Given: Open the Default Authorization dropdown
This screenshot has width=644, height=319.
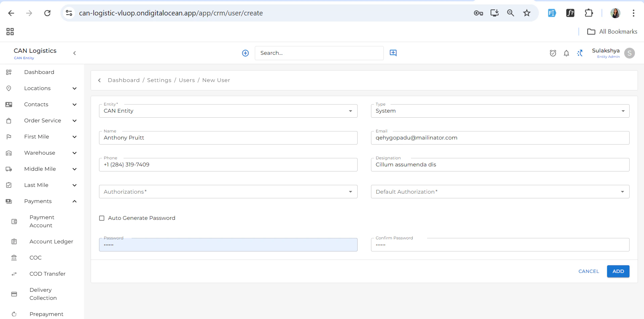Looking at the screenshot, I should coord(500,192).
